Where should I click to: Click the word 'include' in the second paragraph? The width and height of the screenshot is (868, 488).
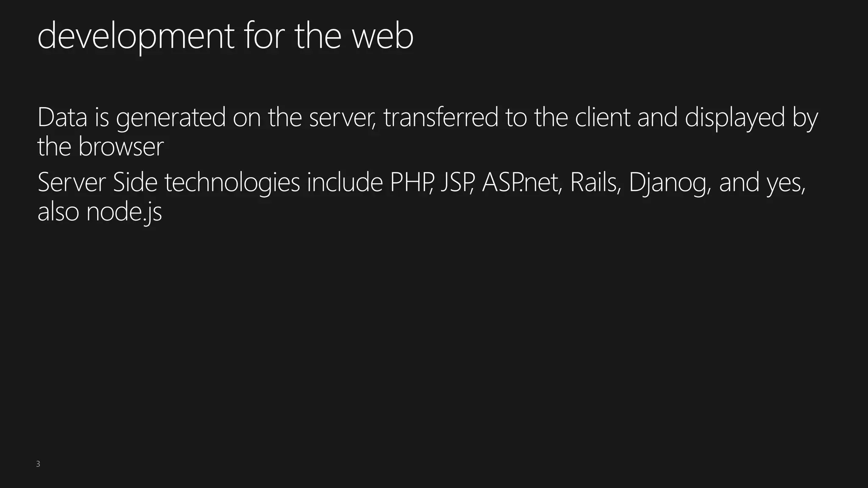click(x=345, y=183)
